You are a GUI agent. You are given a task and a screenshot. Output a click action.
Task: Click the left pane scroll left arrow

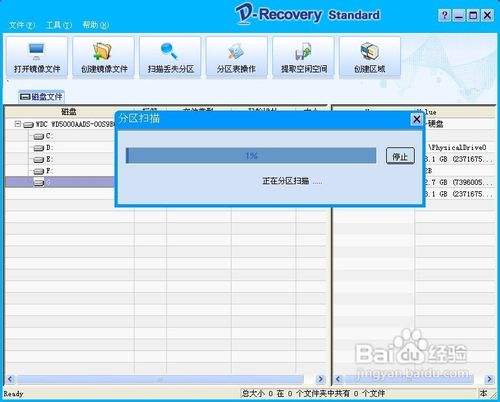point(10,379)
